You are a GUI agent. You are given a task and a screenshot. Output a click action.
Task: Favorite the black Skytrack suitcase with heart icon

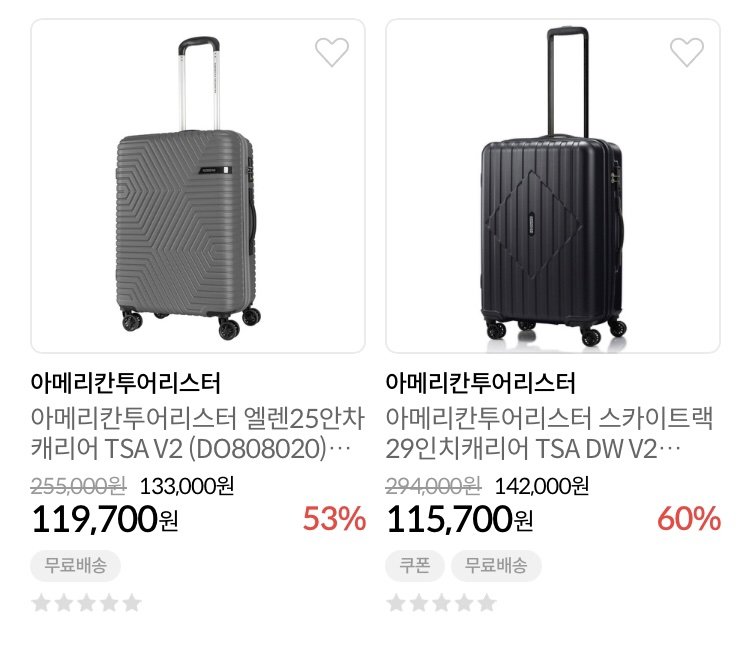[687, 52]
